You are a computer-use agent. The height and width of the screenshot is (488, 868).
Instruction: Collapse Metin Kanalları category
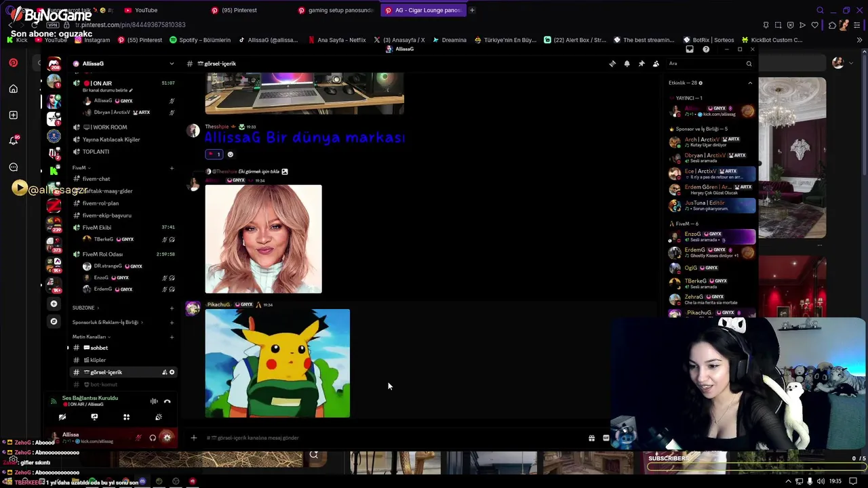click(x=91, y=337)
